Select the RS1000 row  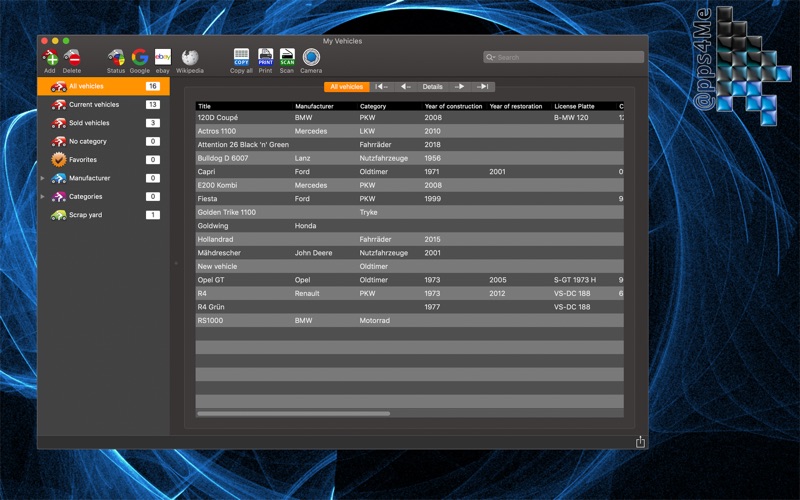tap(410, 320)
